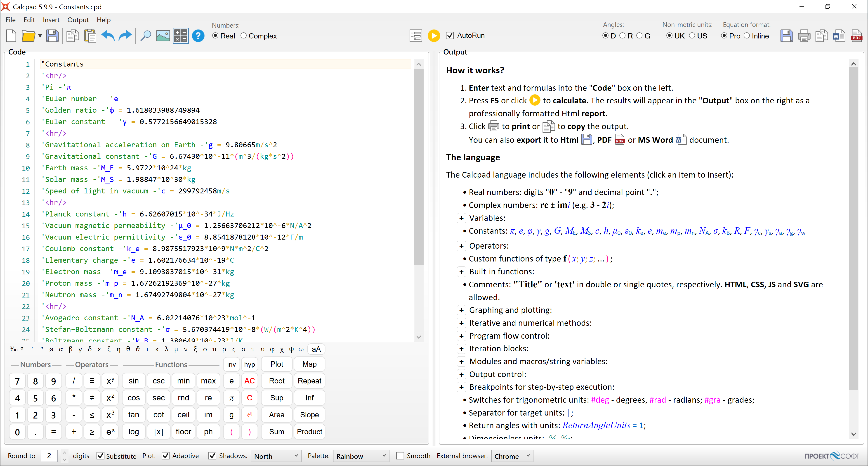Undo the last edit

click(x=108, y=36)
